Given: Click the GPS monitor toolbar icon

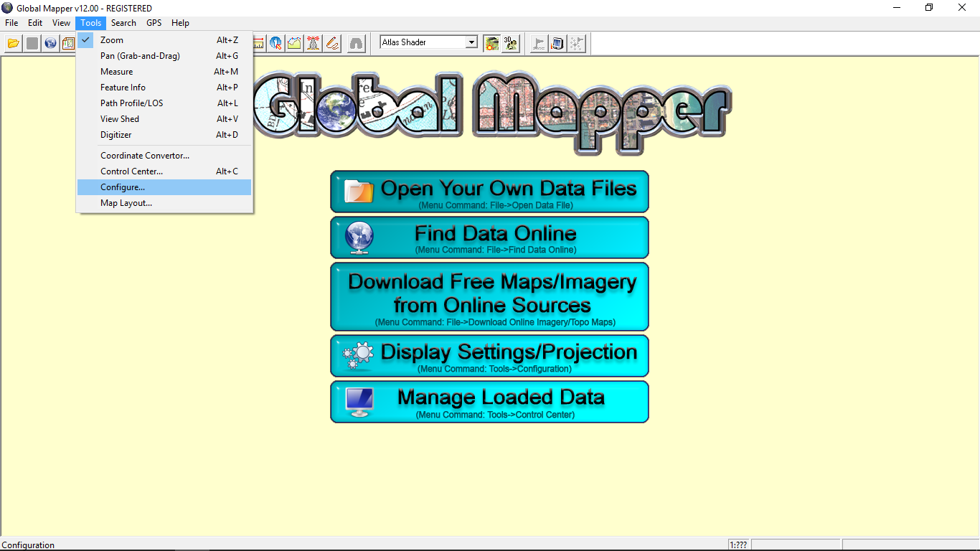Looking at the screenshot, I should click(x=557, y=43).
